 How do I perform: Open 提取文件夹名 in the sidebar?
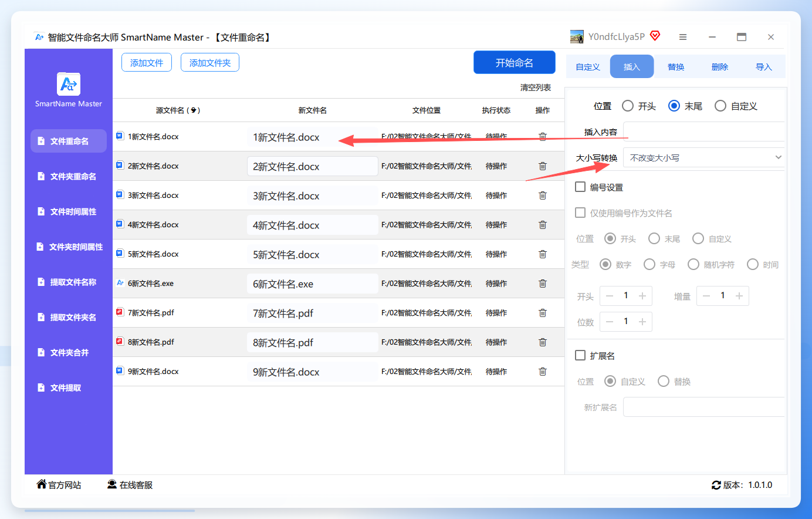tap(69, 317)
